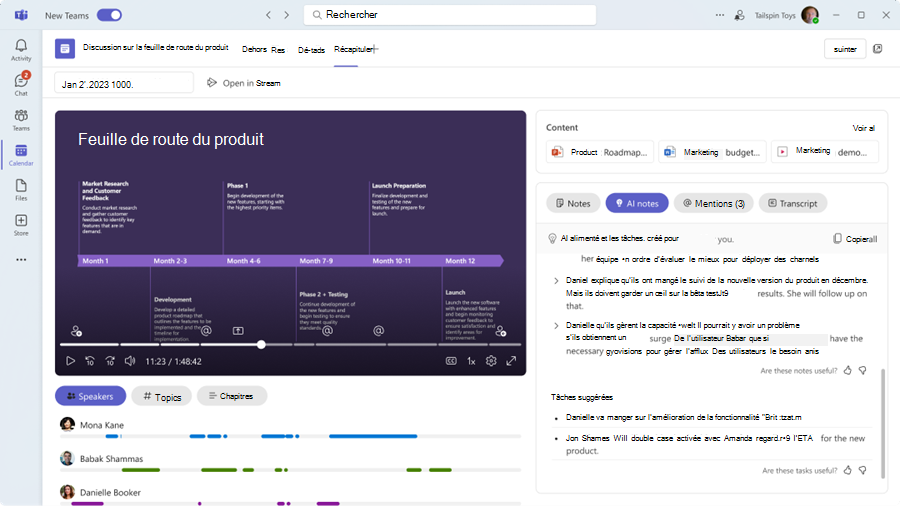
Task: Enter fullscreen video mode
Action: click(511, 361)
